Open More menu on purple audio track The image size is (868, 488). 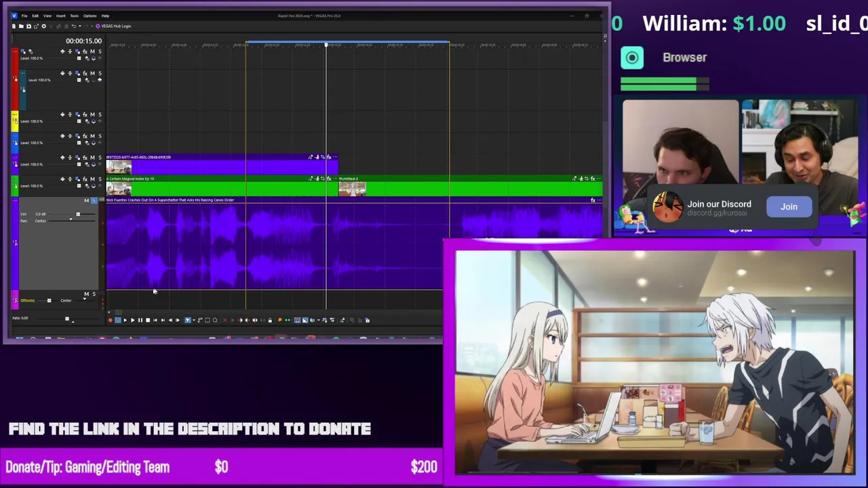pos(15,201)
